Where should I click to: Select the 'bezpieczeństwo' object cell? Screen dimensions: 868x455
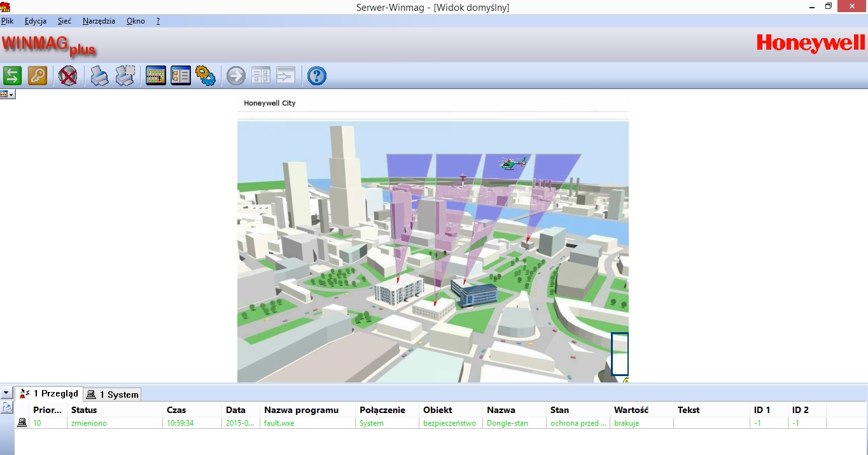click(x=451, y=423)
